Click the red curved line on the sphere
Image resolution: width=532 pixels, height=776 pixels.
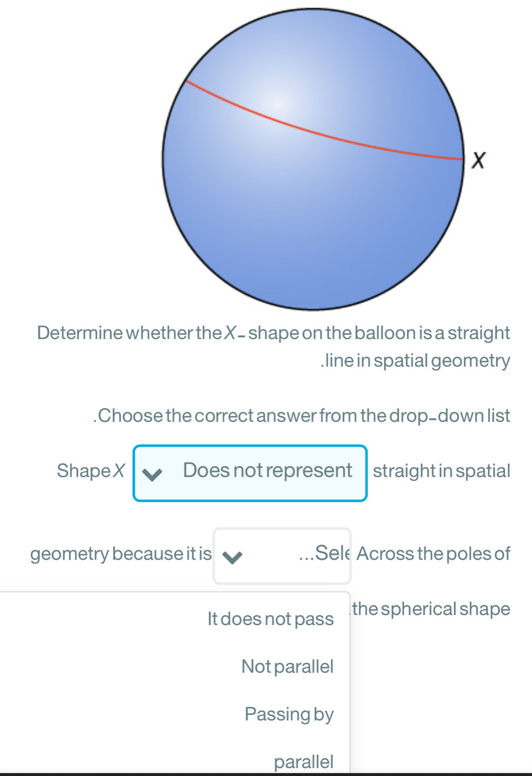[x=315, y=131]
